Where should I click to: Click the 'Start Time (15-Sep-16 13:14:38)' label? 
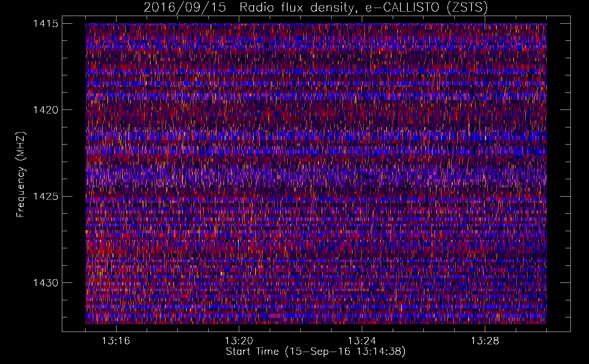(x=316, y=352)
